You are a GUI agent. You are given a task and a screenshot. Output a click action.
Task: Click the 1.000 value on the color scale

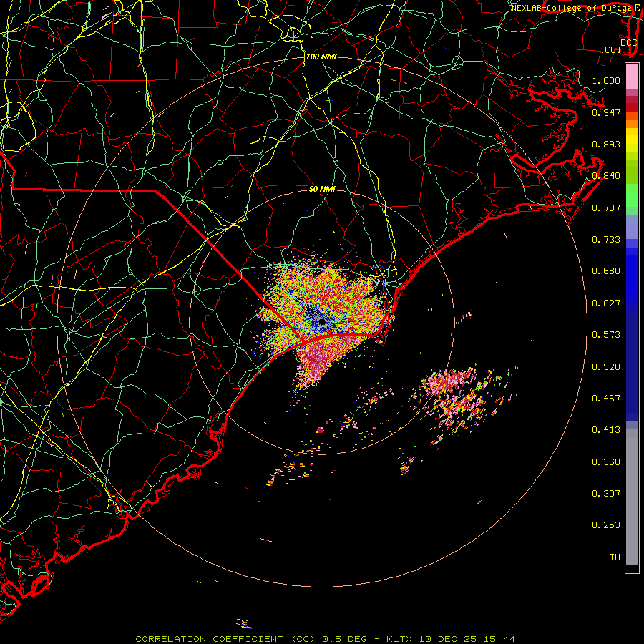pos(606,80)
